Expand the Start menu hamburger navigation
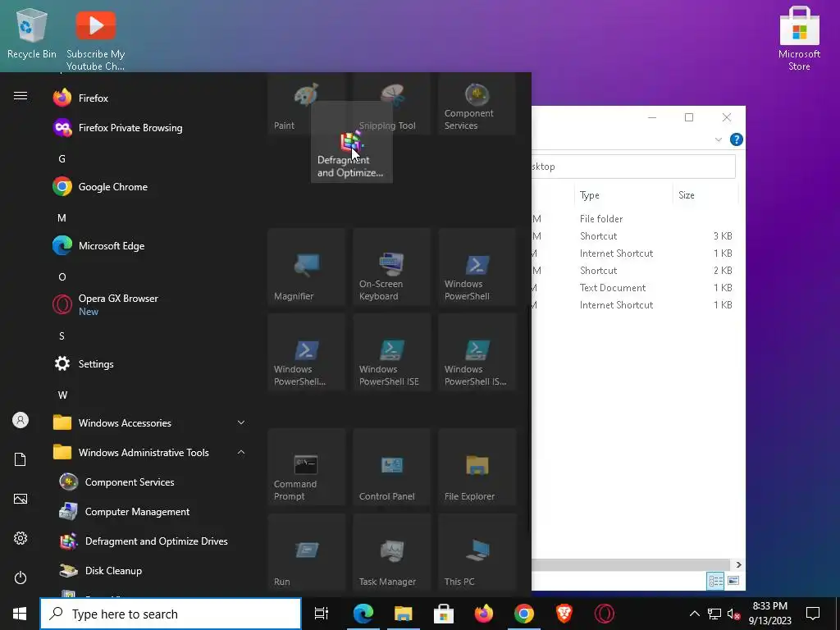 21,96
